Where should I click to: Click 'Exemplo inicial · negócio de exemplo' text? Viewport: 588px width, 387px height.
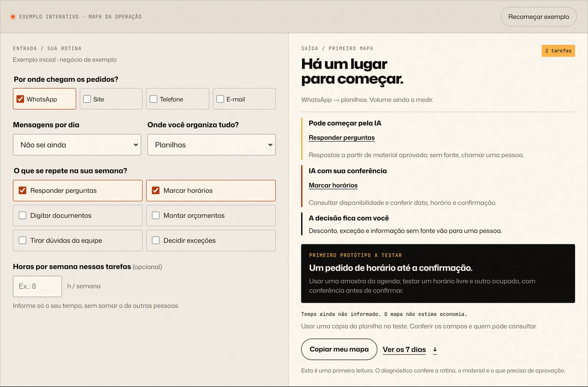[x=65, y=60]
